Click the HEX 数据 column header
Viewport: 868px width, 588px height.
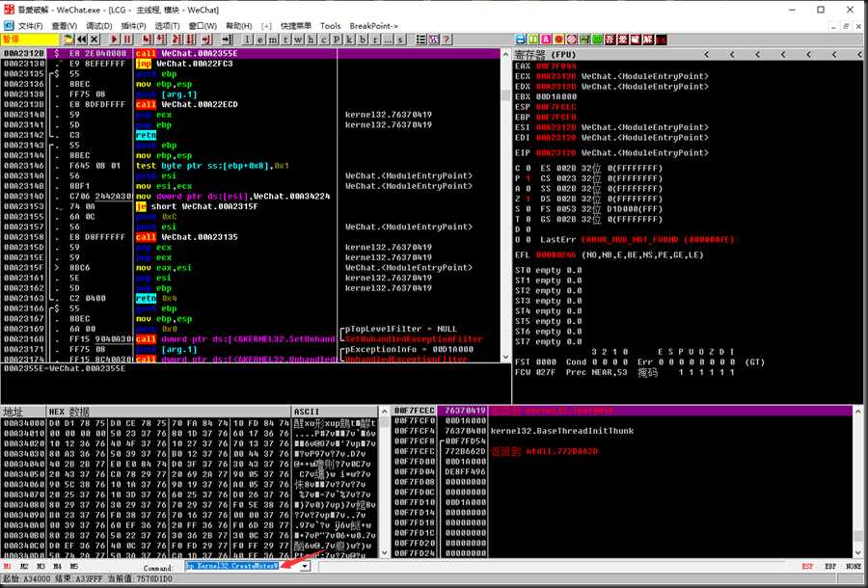point(168,412)
